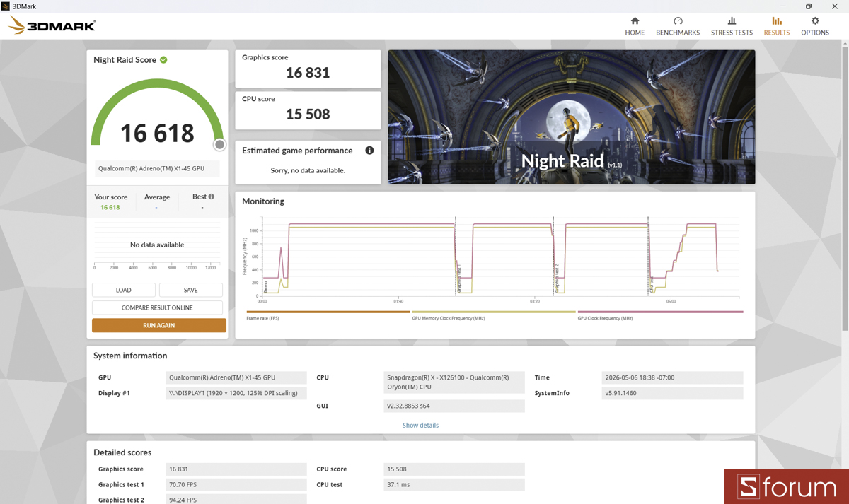Click the Average column header
The height and width of the screenshot is (504, 849).
[x=157, y=197]
